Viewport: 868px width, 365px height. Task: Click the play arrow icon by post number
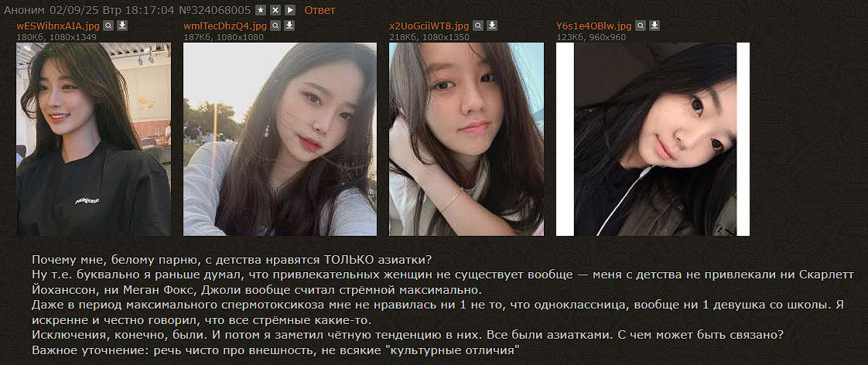point(290,10)
